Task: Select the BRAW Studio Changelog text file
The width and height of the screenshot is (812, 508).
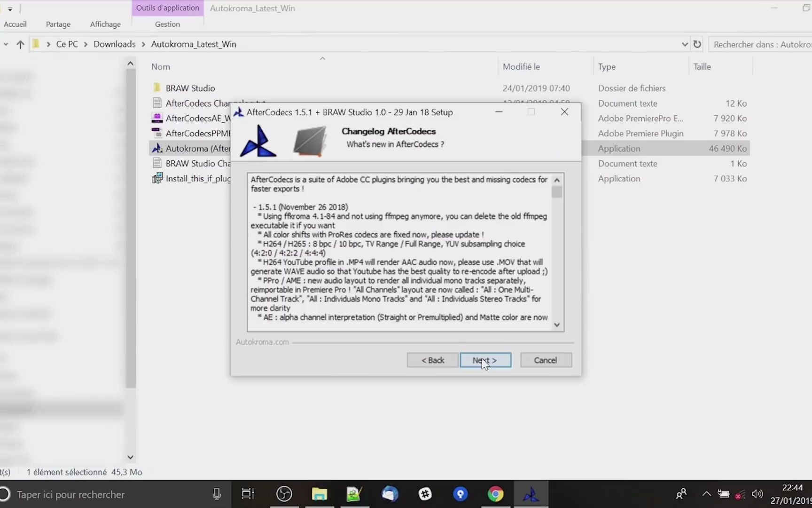Action: (x=198, y=163)
